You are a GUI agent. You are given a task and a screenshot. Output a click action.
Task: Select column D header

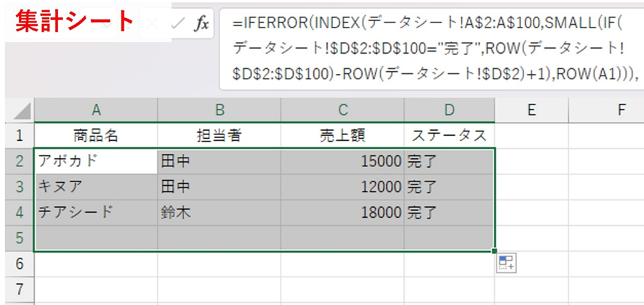click(449, 110)
